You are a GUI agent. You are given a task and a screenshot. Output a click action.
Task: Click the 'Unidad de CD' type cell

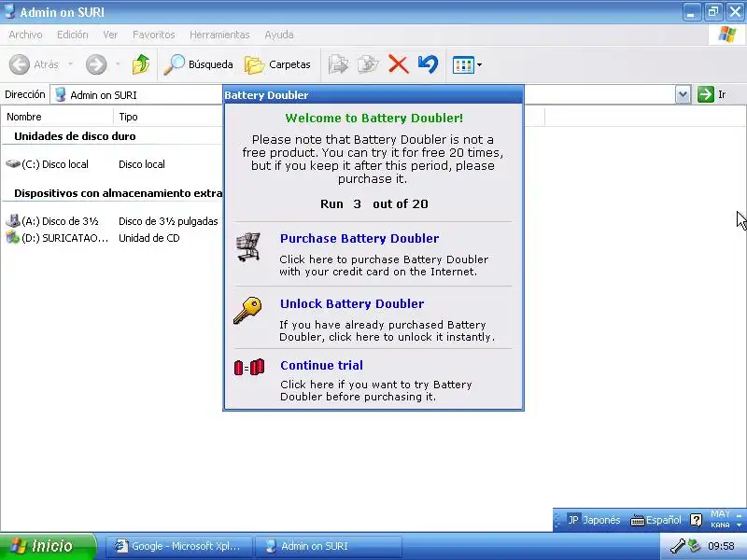(149, 238)
